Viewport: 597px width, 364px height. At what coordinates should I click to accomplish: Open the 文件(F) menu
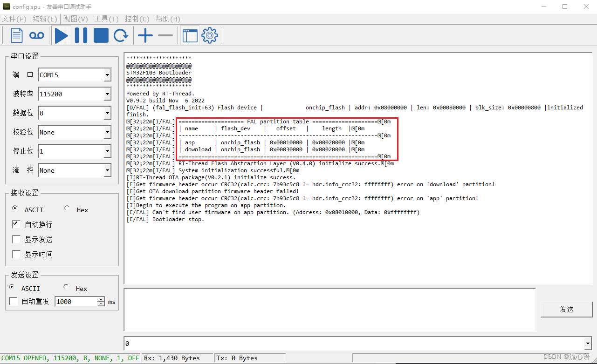pos(14,19)
